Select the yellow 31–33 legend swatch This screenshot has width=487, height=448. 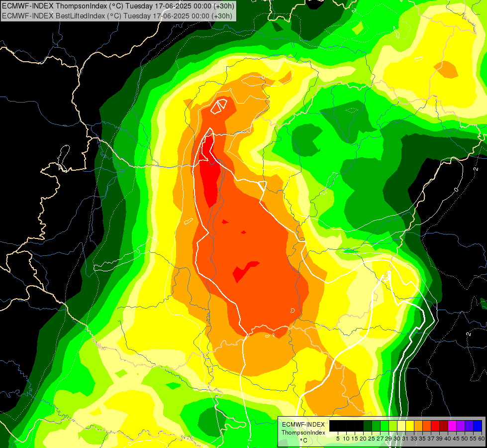pos(410,426)
